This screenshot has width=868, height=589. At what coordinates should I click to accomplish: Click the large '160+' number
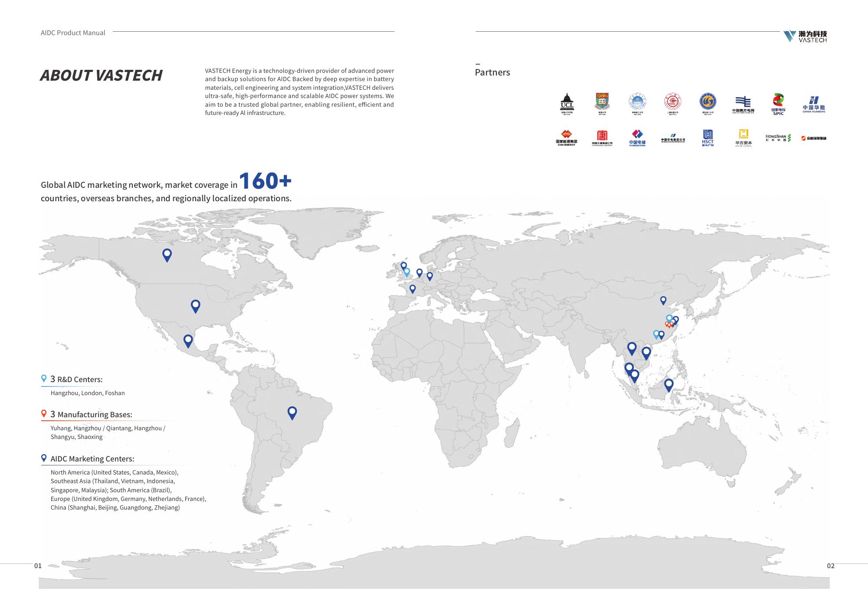point(265,181)
